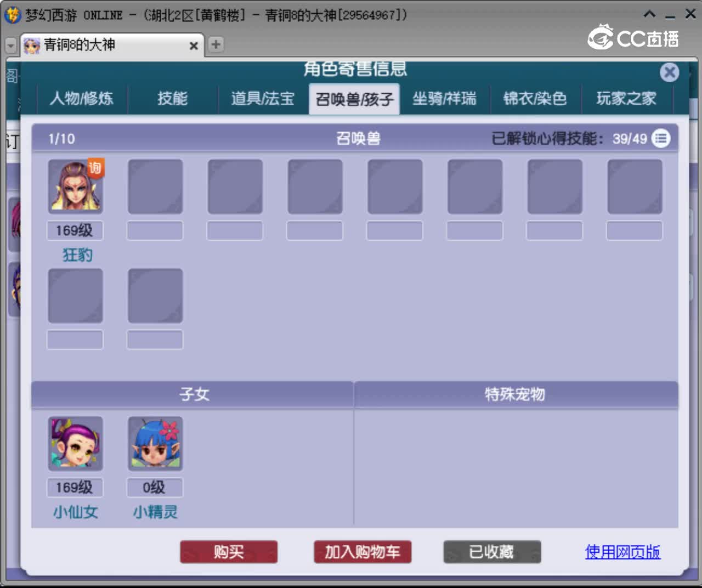Click the 召唤兽 header title
702x588 pixels.
coord(358,138)
